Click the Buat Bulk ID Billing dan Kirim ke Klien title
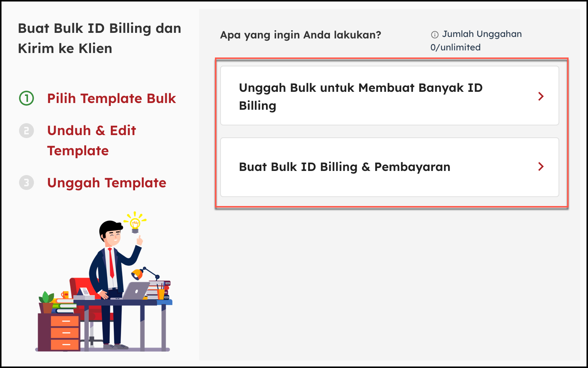The image size is (588, 368). point(100,38)
